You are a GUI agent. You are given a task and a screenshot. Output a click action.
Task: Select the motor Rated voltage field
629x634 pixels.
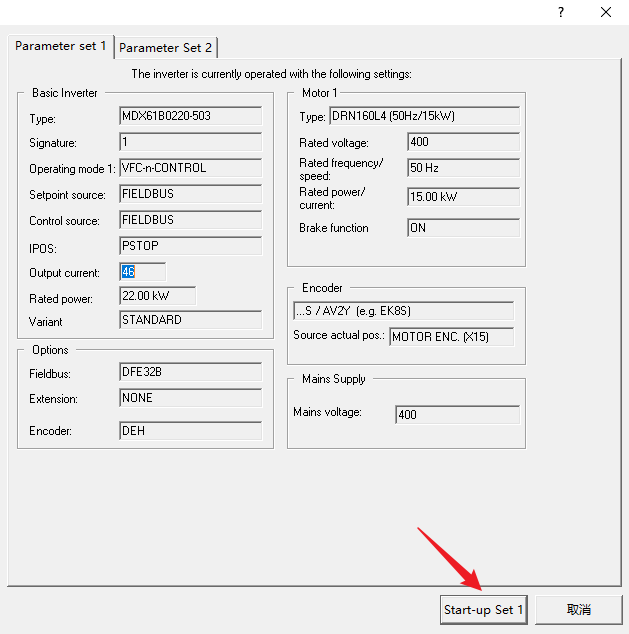point(463,142)
